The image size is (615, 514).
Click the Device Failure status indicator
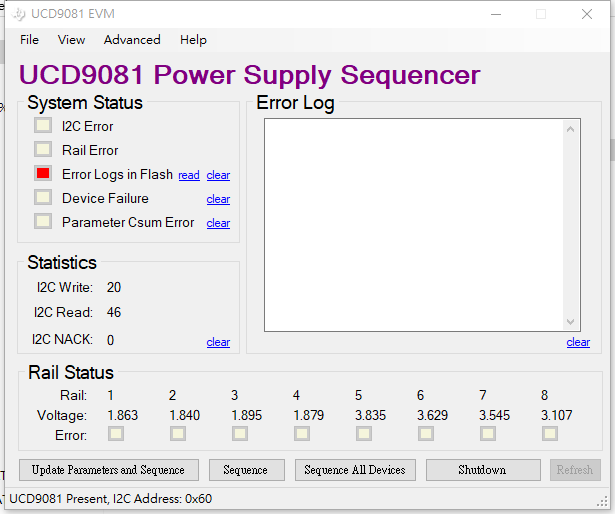pyautogui.click(x=43, y=197)
